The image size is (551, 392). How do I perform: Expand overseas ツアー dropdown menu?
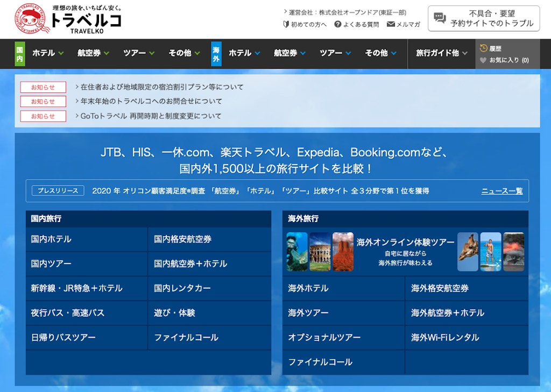pos(336,53)
